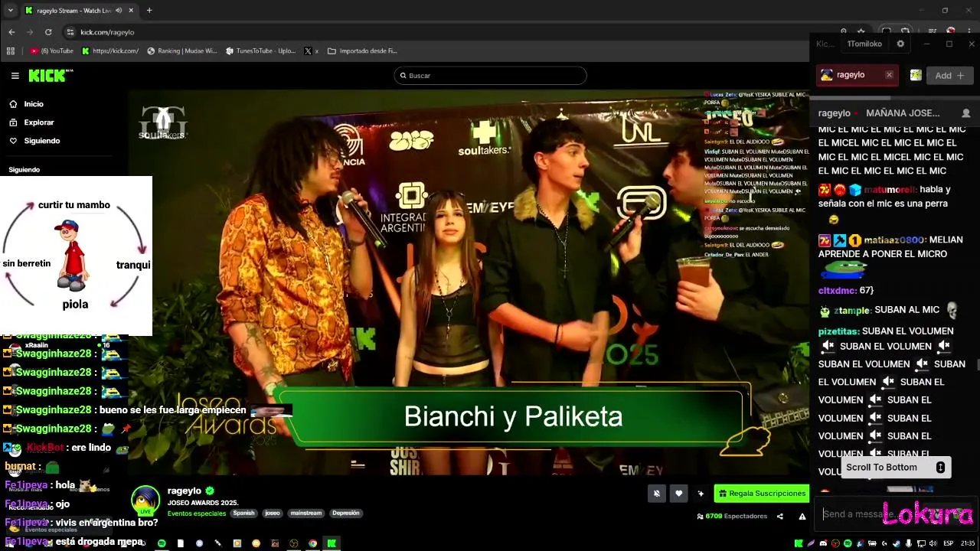Open the Chrome three-dot menu
This screenshot has width=980, height=551.
click(971, 32)
